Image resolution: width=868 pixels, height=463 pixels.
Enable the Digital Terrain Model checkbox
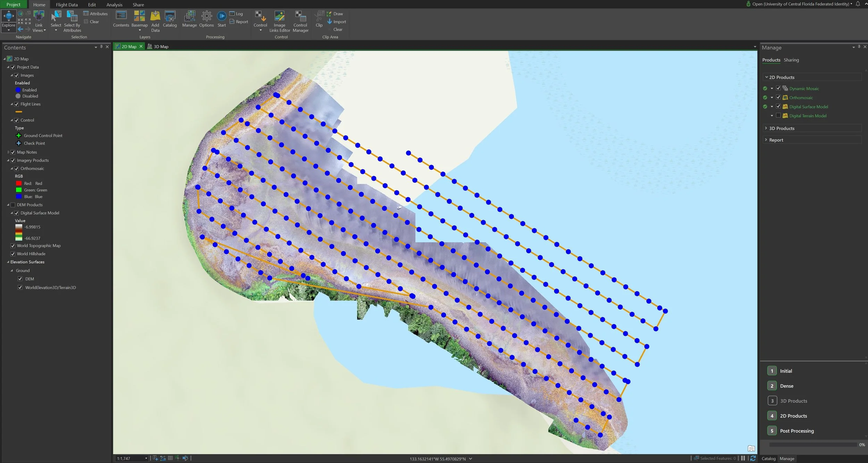778,116
